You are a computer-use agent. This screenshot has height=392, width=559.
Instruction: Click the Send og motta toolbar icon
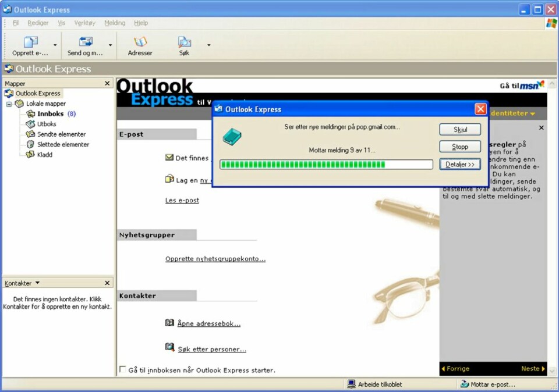86,42
